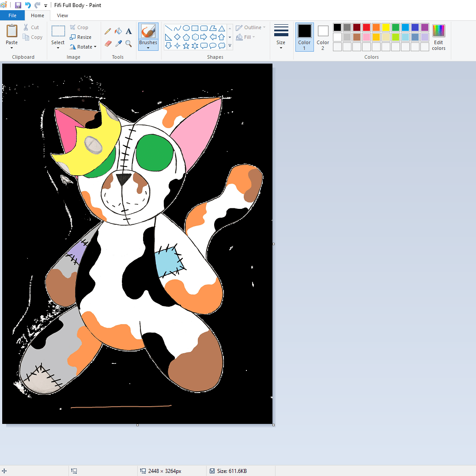Switch to the View tab

click(62, 15)
